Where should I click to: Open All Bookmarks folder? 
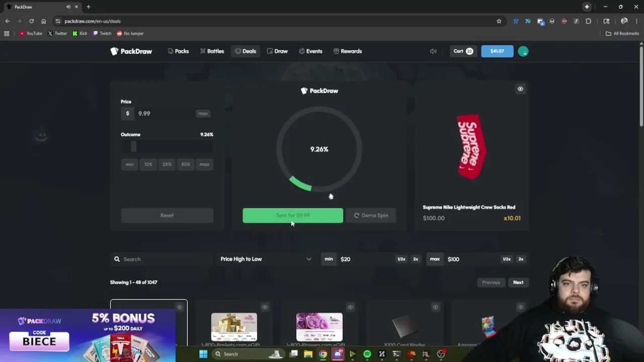(622, 34)
